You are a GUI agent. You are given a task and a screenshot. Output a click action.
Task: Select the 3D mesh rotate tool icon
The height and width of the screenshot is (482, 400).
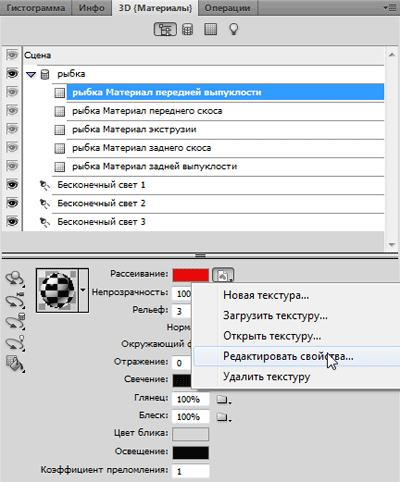(x=15, y=321)
